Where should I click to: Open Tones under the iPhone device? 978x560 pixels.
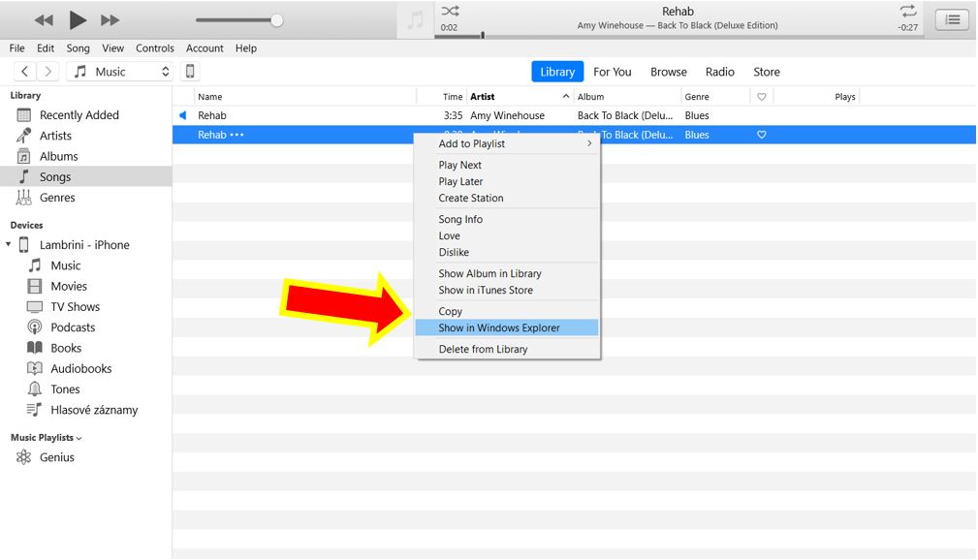point(86,389)
